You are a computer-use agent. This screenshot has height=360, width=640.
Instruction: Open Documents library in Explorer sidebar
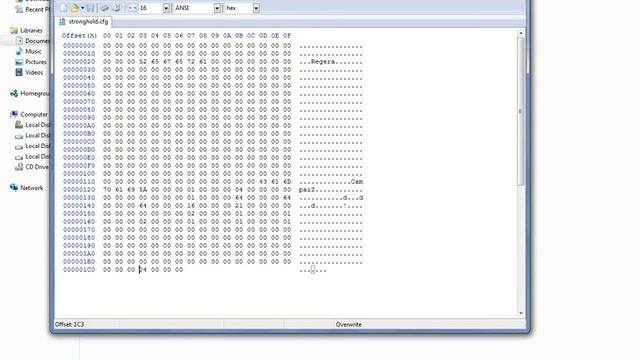[33, 41]
